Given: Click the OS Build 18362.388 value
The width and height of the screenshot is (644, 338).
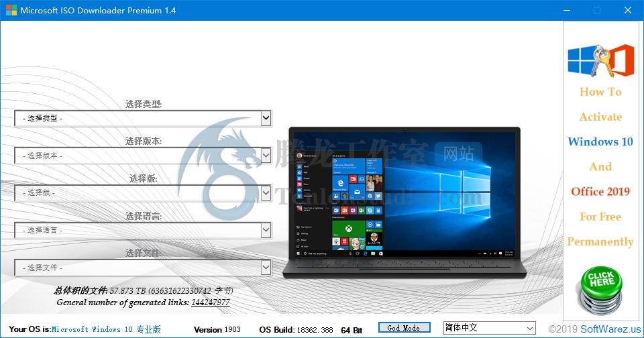Looking at the screenshot, I should (x=315, y=330).
